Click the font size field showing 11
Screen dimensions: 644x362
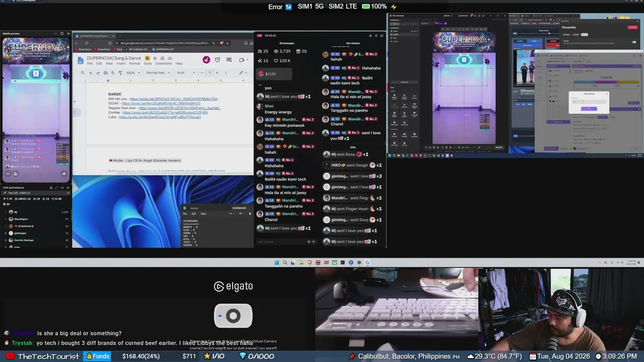(210, 72)
